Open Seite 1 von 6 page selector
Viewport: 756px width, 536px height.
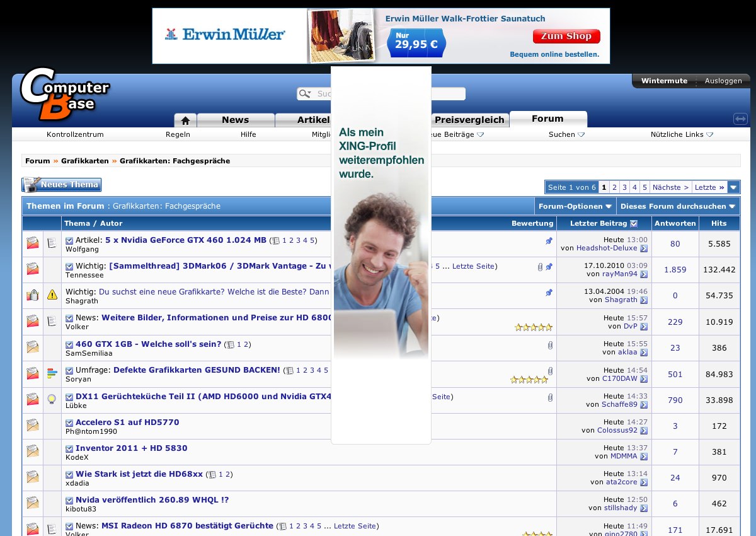[x=572, y=187]
